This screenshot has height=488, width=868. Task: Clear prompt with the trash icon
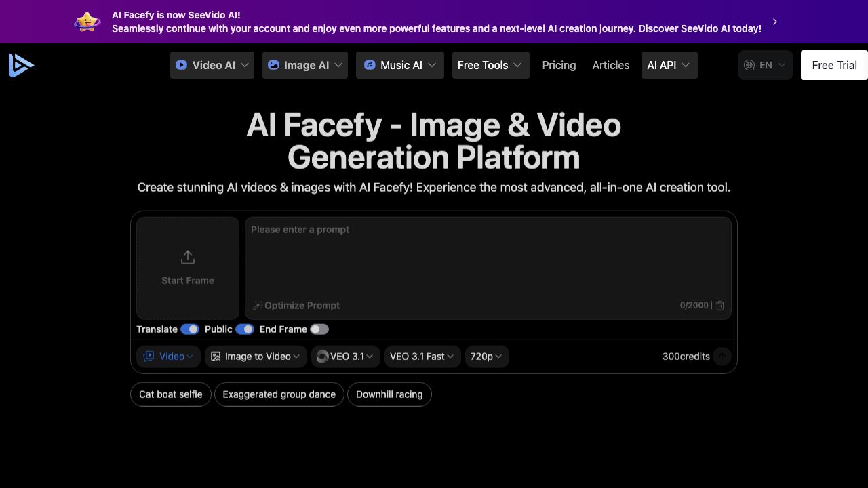tap(720, 306)
